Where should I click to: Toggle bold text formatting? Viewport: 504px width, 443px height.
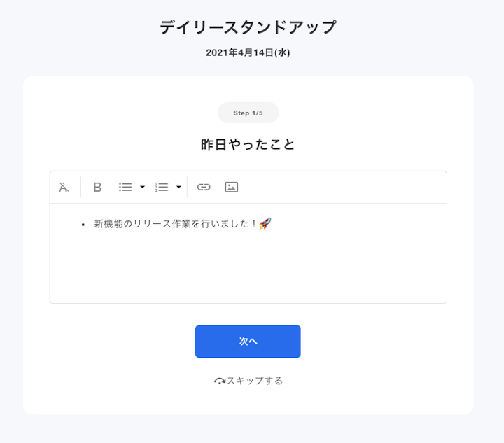click(97, 187)
